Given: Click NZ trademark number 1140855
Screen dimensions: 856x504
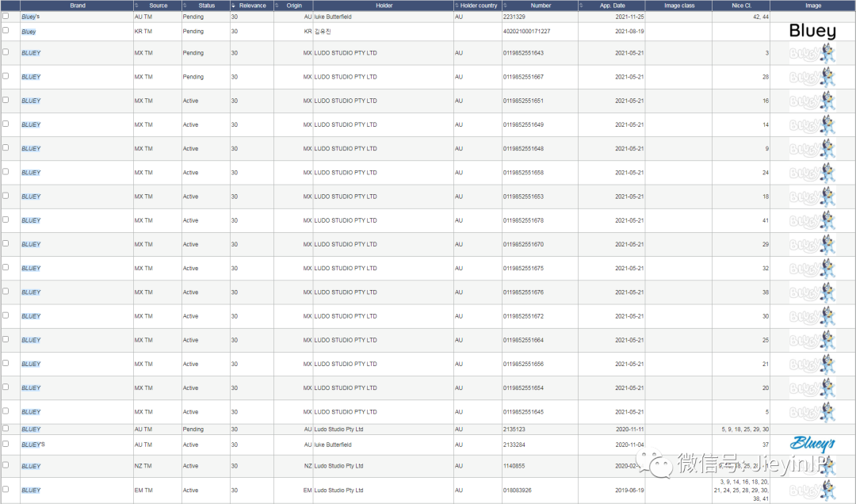Looking at the screenshot, I should tap(514, 466).
